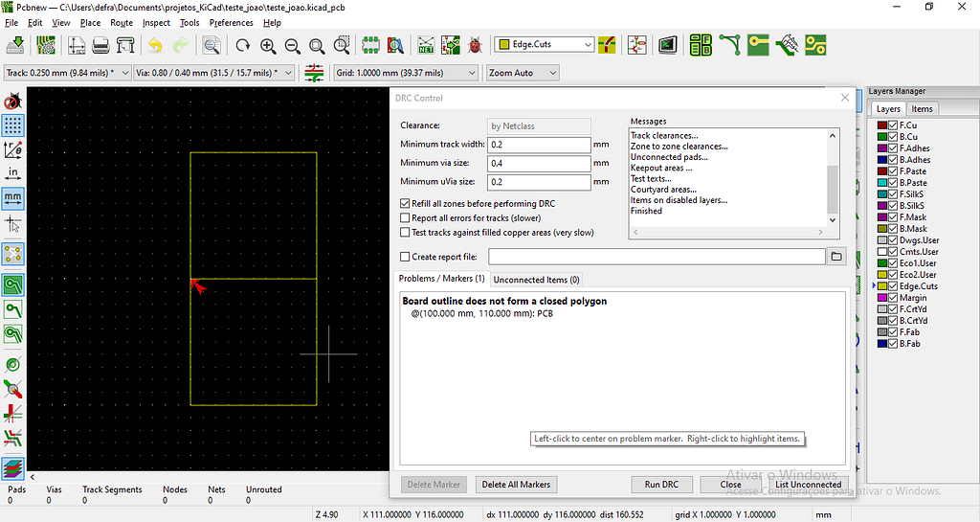Click the Load netlist NET icon
Image resolution: width=980 pixels, height=522 pixels.
pyautogui.click(x=426, y=45)
